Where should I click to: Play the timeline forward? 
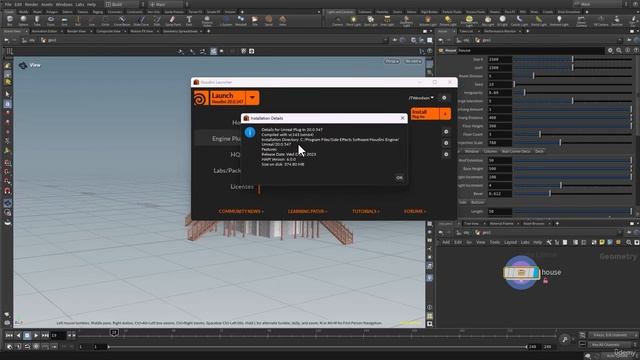pyautogui.click(x=36, y=336)
